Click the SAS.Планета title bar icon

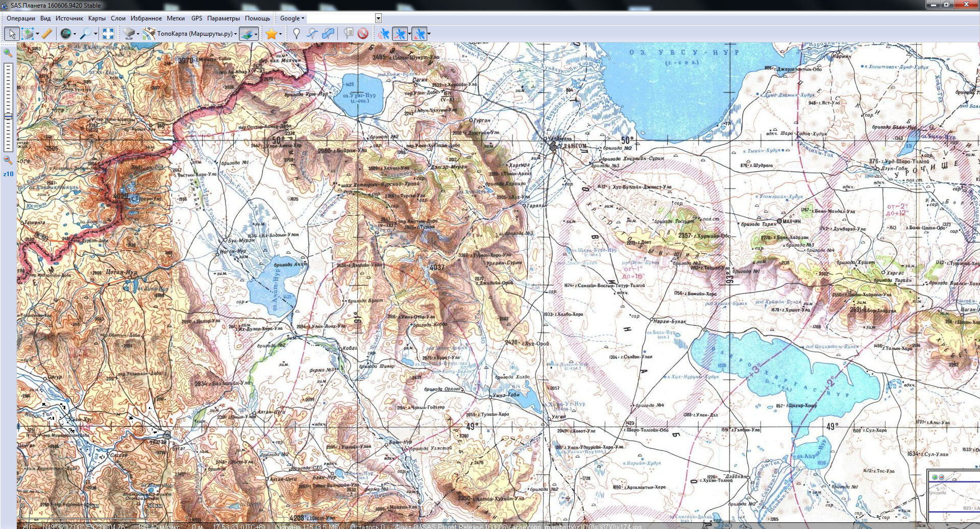coord(5,5)
